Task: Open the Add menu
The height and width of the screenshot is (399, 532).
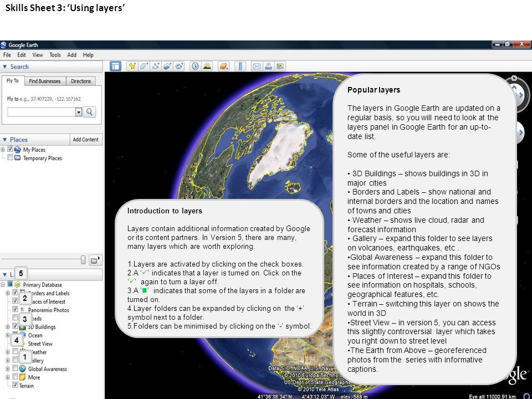Action: pyautogui.click(x=71, y=55)
